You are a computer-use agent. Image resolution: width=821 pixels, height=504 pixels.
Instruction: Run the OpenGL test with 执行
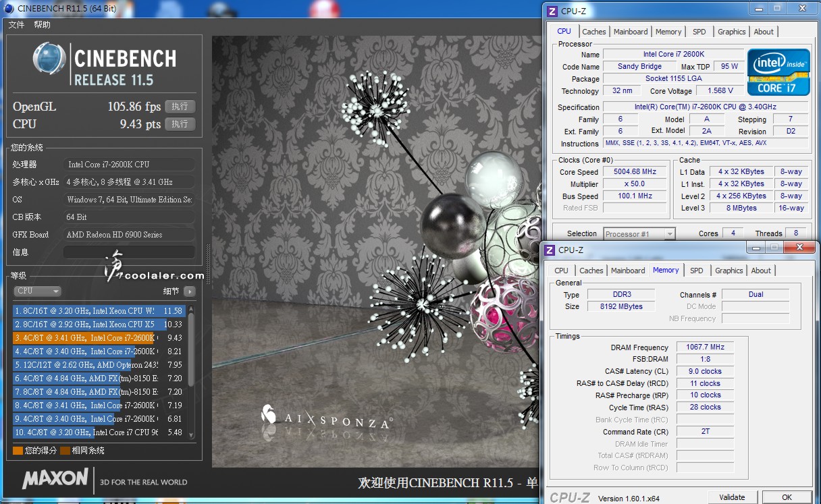180,107
